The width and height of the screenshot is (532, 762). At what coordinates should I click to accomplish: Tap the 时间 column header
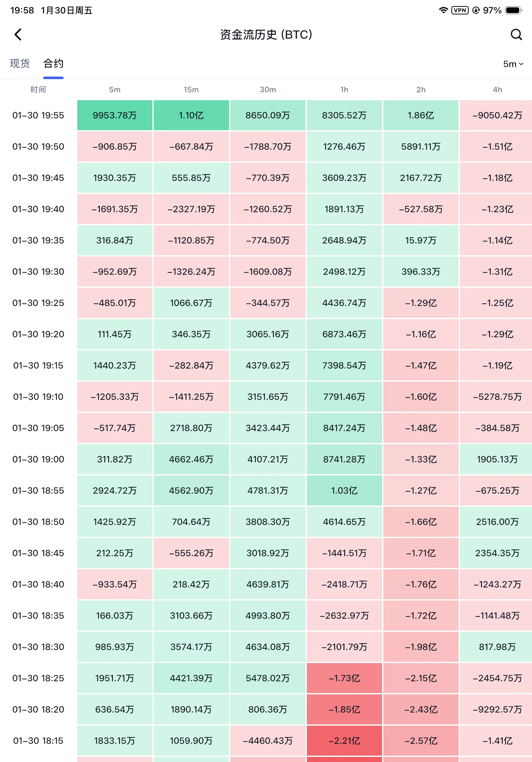click(x=38, y=90)
